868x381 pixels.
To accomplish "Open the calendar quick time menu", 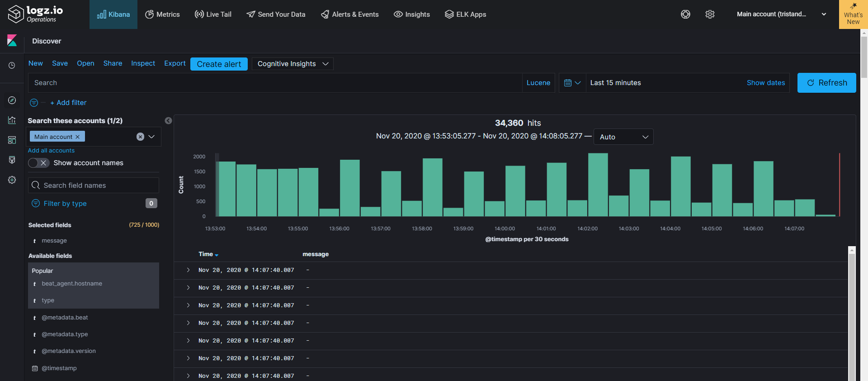I will coord(572,83).
